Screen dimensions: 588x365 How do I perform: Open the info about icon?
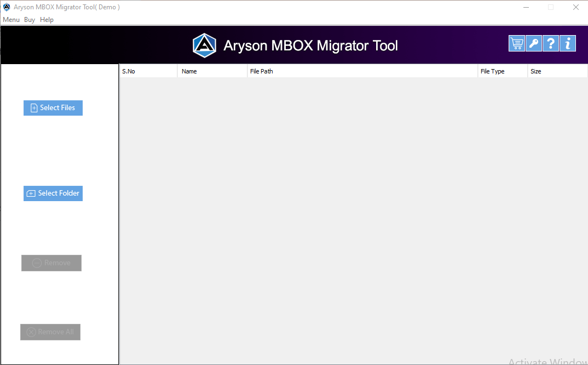pos(568,43)
